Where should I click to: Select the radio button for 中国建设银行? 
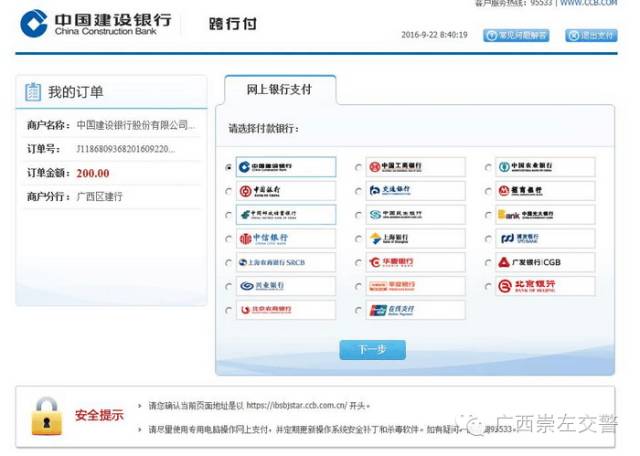tap(229, 167)
